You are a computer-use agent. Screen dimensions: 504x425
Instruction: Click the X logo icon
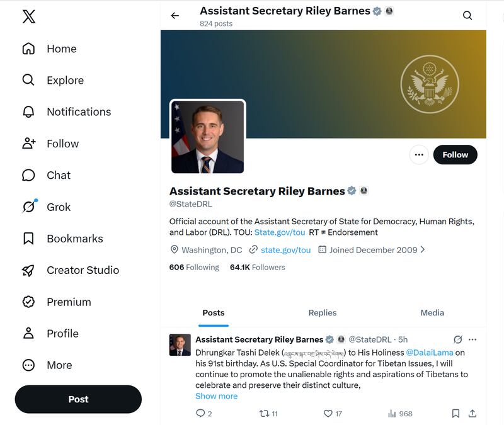click(x=29, y=16)
